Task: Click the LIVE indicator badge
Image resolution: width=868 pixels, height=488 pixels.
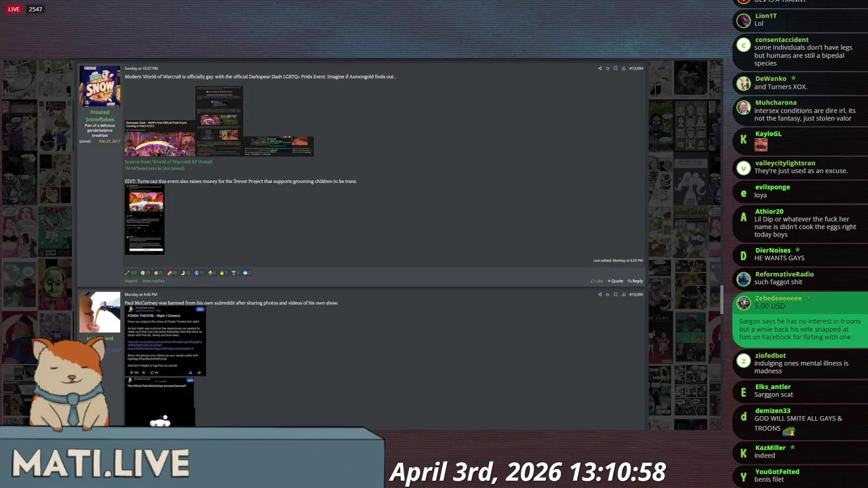Action: [14, 9]
